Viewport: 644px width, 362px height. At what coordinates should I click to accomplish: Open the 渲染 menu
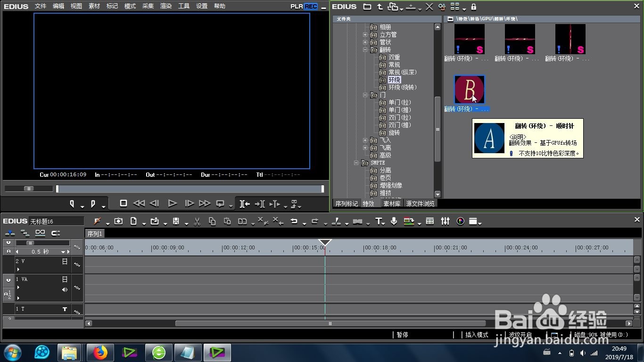(x=166, y=6)
